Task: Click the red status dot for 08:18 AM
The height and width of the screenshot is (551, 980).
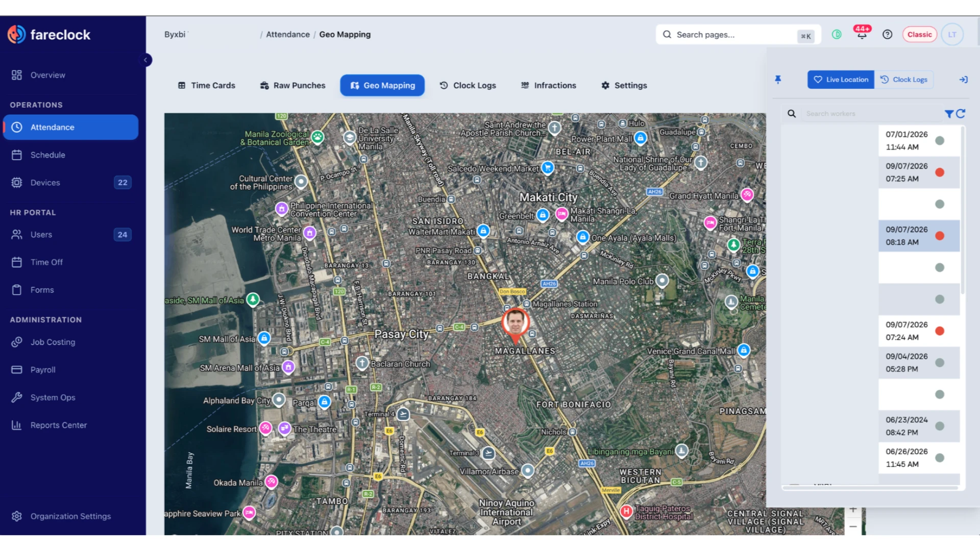Action: click(940, 236)
